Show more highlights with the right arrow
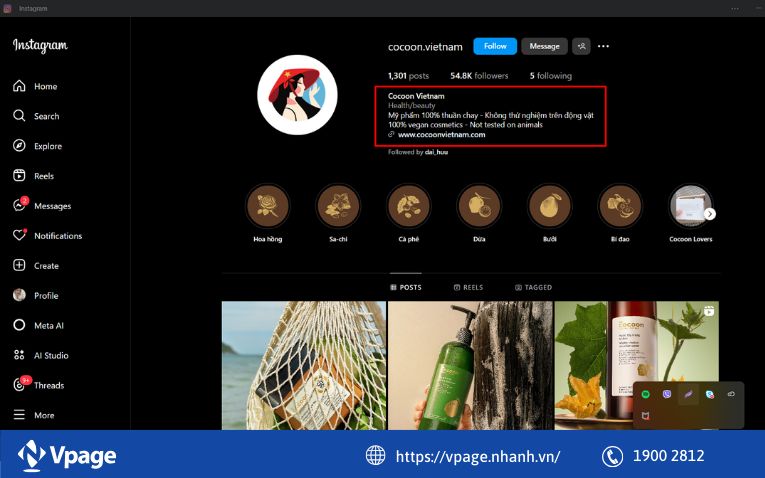This screenshot has height=478, width=765. click(x=710, y=214)
